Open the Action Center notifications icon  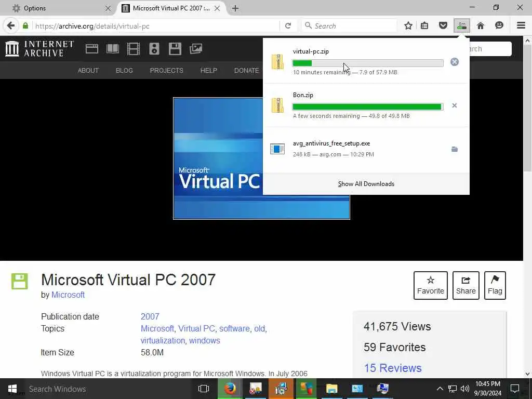[x=515, y=389]
